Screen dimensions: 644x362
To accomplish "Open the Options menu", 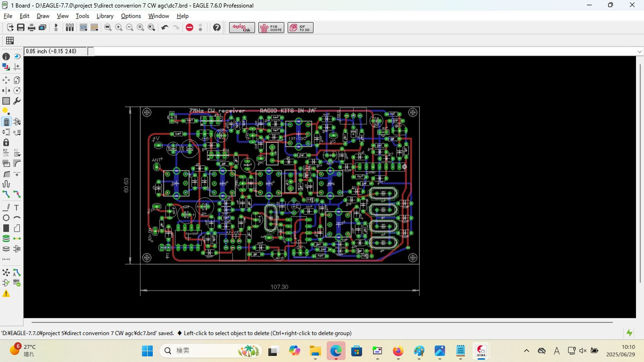I will tap(131, 16).
